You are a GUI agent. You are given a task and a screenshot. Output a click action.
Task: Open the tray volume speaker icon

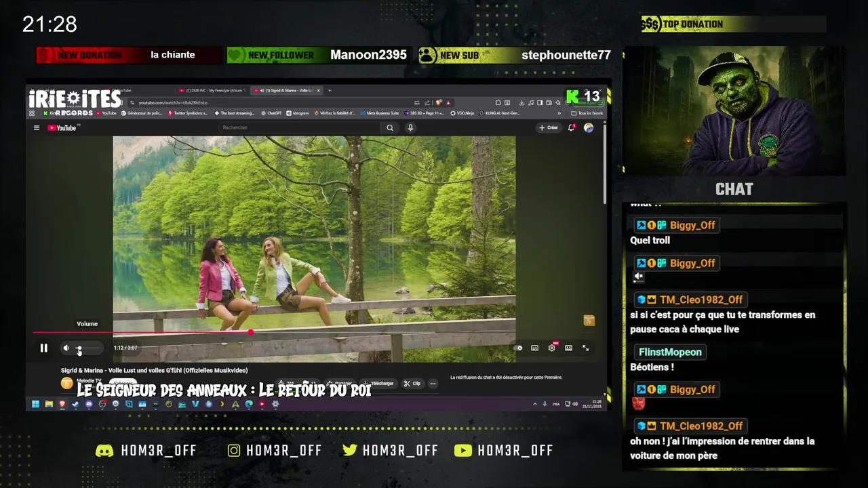[575, 404]
